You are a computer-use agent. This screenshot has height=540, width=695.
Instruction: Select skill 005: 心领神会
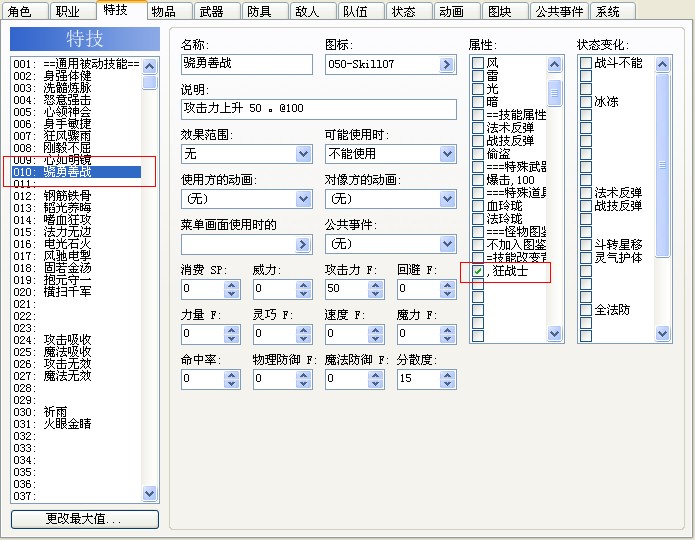tap(76, 112)
